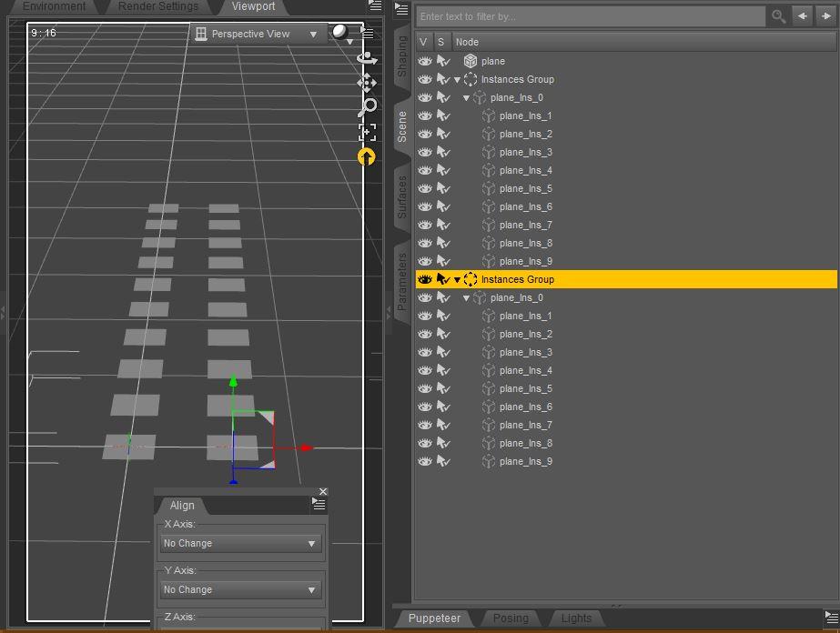Open bottom-right pane options menu icon
Viewport: 840px width, 633px height.
point(832,617)
